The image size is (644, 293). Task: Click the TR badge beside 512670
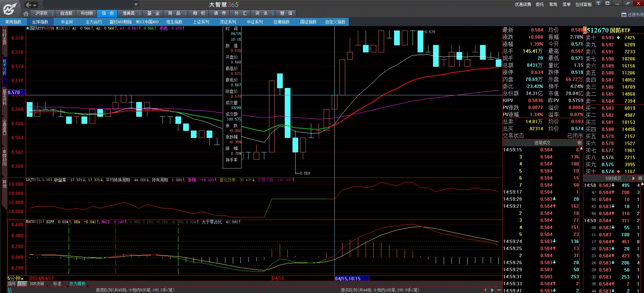coord(585,30)
